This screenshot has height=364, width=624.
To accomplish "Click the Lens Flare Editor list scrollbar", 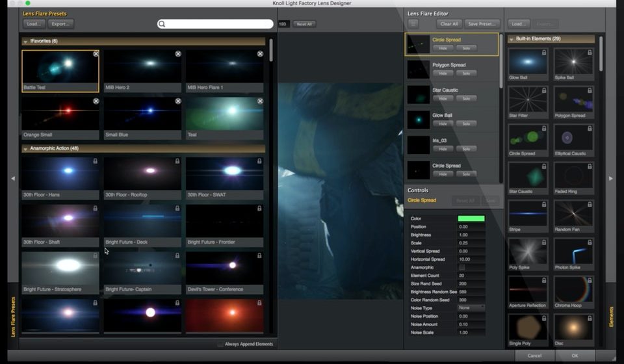I will 500,61.
